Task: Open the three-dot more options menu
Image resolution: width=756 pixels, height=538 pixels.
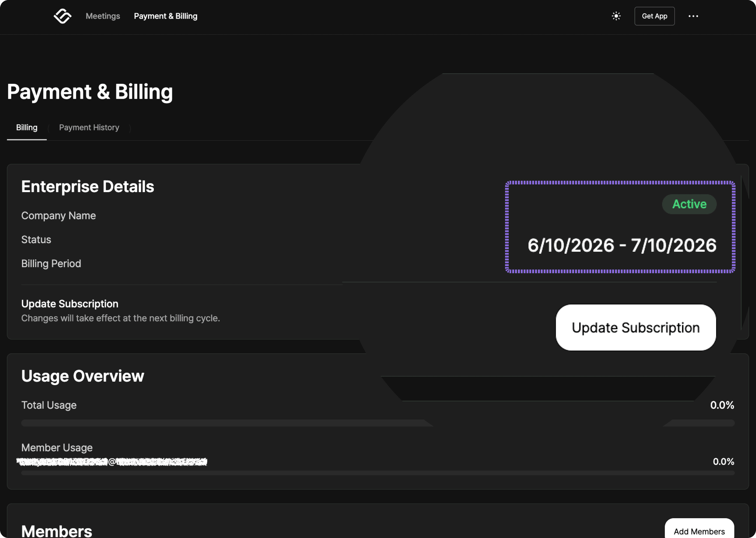Action: (693, 16)
